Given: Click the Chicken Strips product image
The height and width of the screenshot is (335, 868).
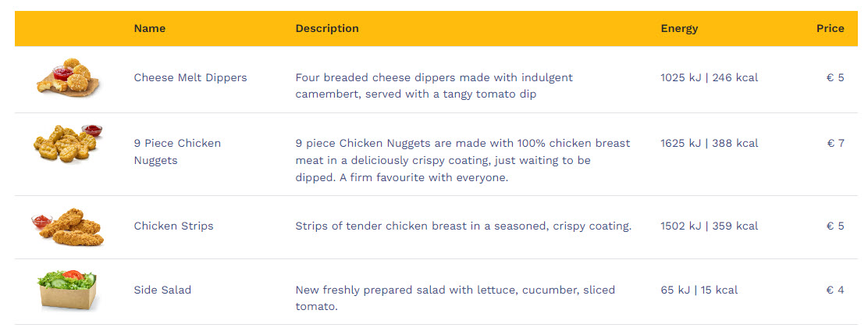Looking at the screenshot, I should pyautogui.click(x=67, y=226).
